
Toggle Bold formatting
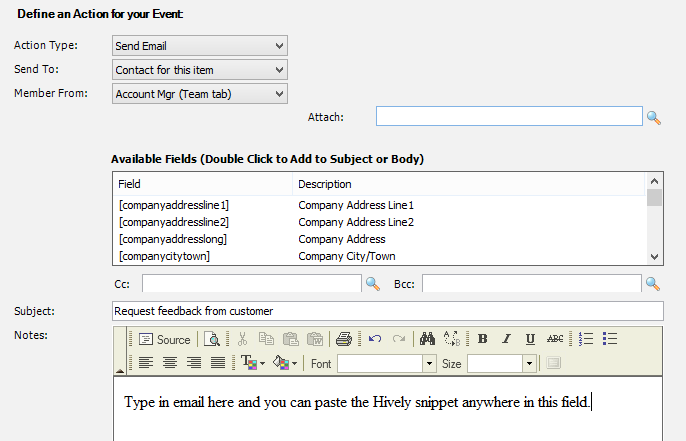pos(482,339)
